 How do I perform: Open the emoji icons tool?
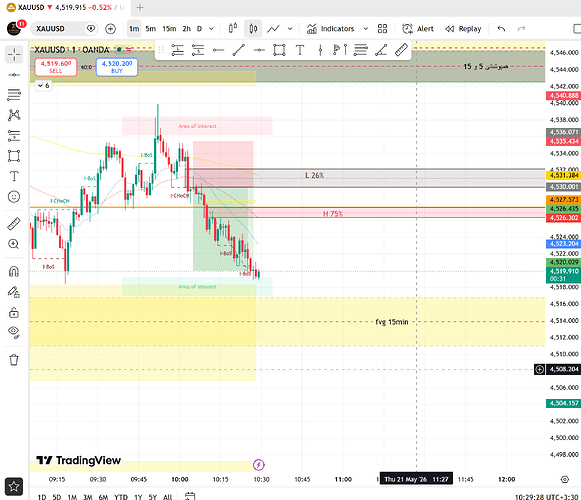click(14, 196)
